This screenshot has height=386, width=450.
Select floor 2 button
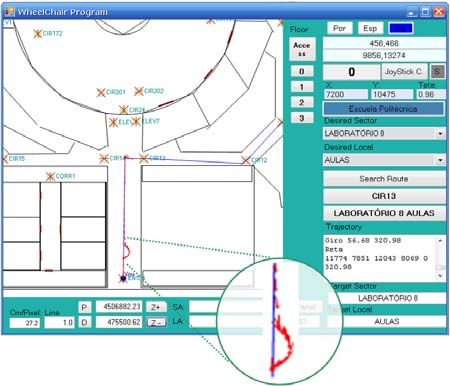click(x=302, y=102)
